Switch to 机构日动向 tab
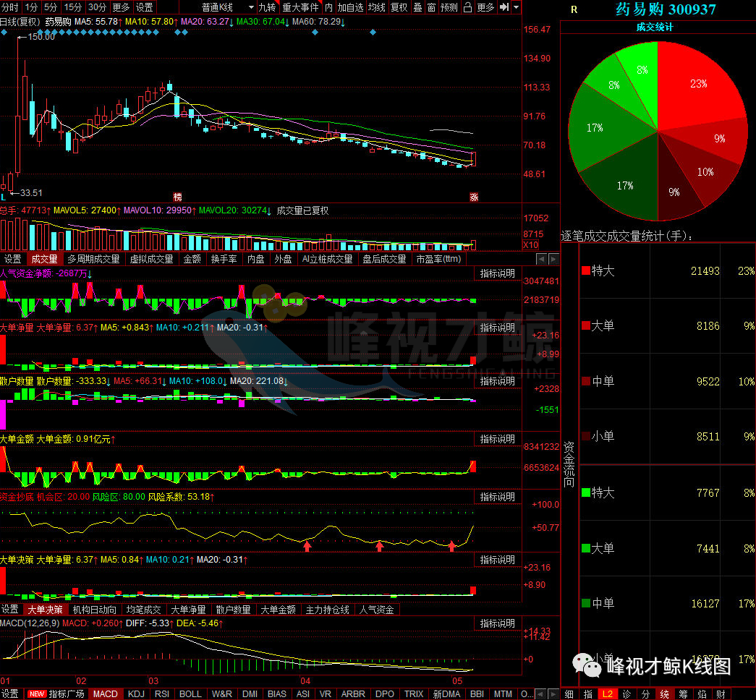The height and width of the screenshot is (700, 756). tap(95, 610)
